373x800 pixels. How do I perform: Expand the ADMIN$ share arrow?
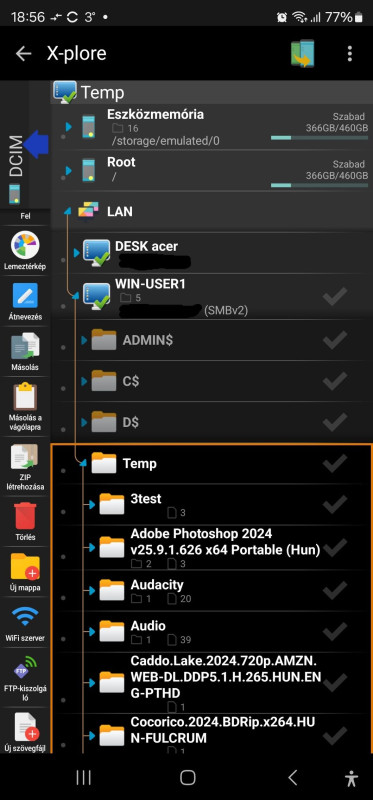[85, 339]
